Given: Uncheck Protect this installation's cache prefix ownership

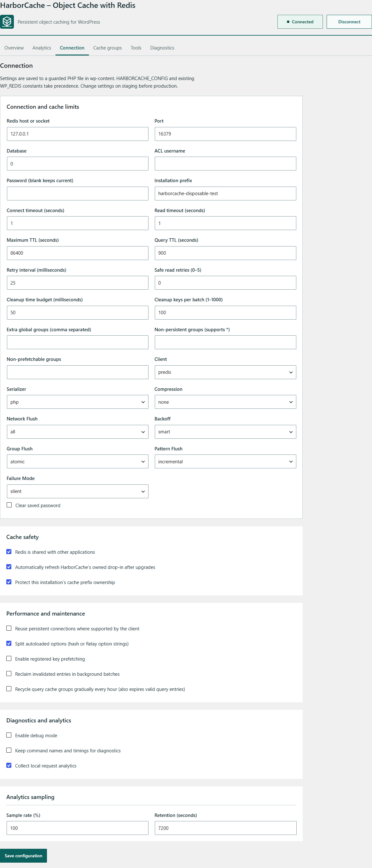Looking at the screenshot, I should click(9, 582).
